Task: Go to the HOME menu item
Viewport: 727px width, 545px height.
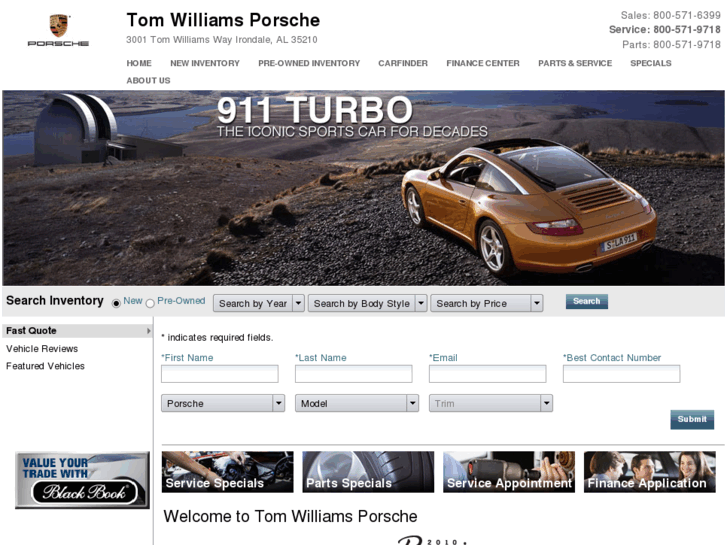Action: [139, 63]
